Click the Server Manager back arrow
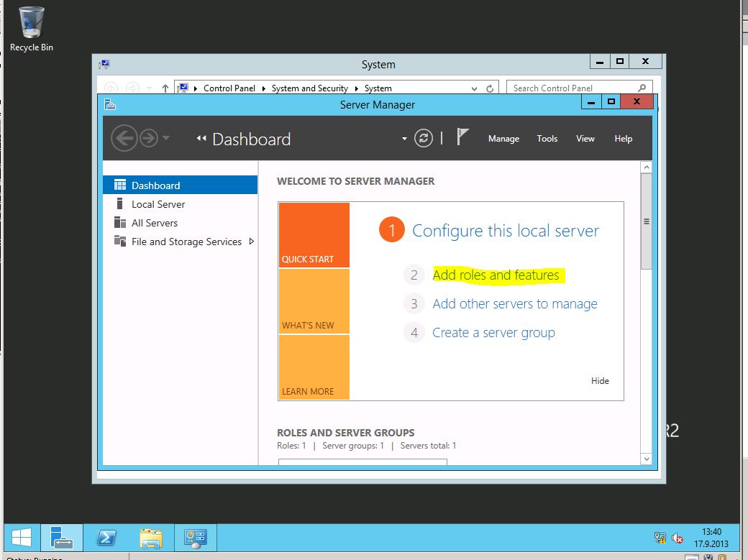 pyautogui.click(x=124, y=138)
